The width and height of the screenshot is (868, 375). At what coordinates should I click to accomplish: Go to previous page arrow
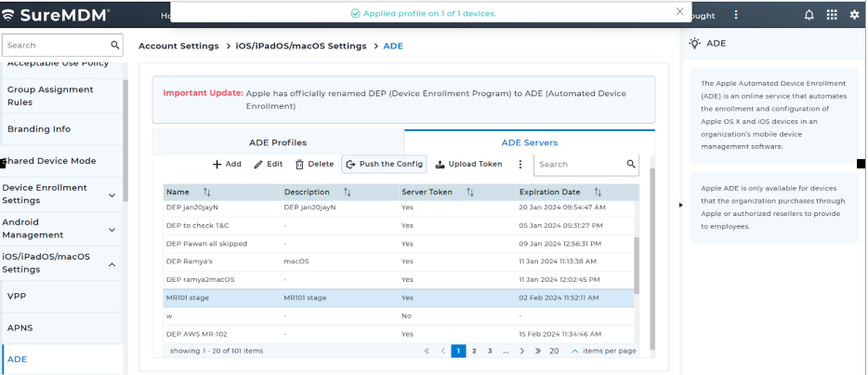443,351
